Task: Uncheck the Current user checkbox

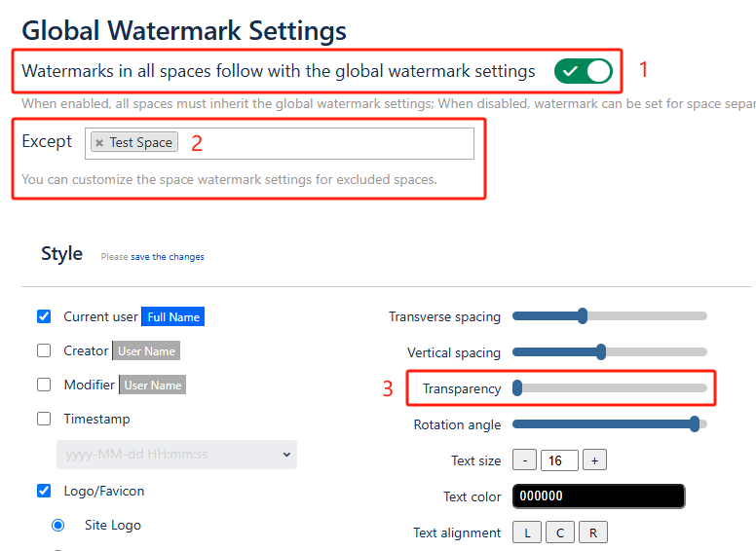Action: coord(44,316)
